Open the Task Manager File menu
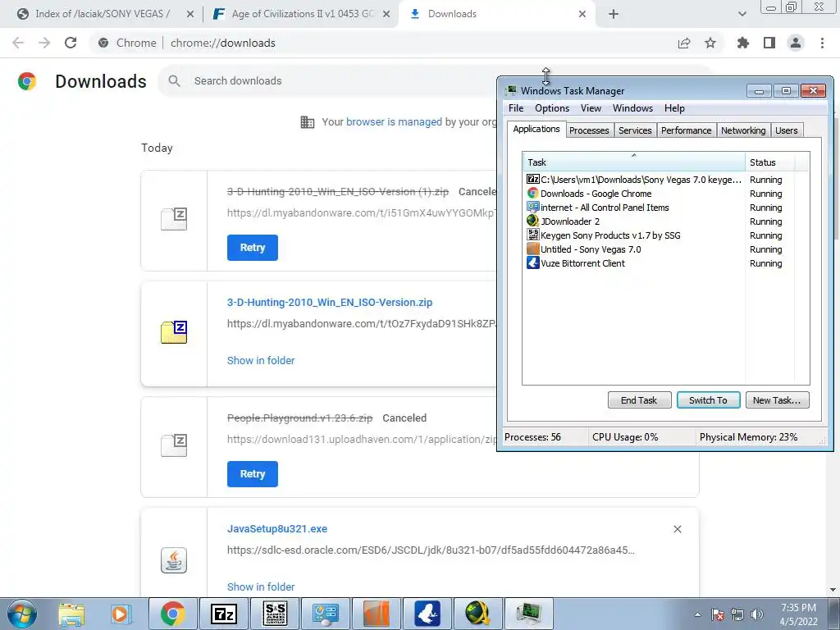Viewport: 840px width, 630px height. pos(516,108)
